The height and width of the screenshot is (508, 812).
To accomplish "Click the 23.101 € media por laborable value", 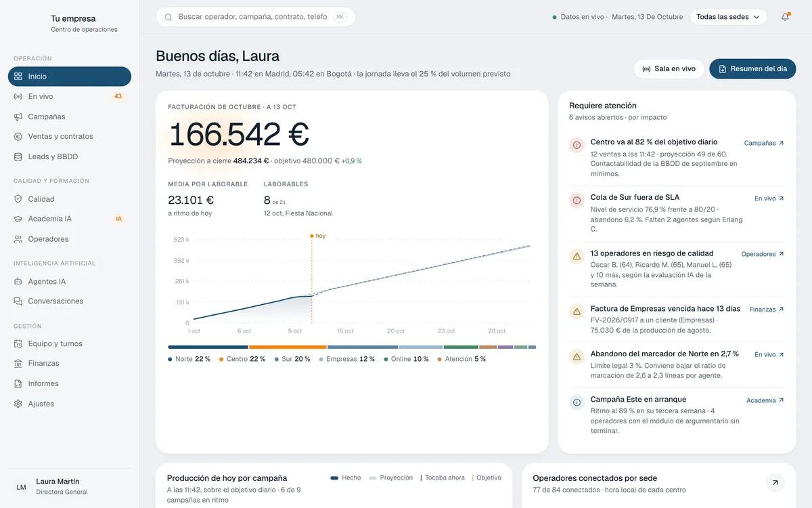I will (191, 200).
